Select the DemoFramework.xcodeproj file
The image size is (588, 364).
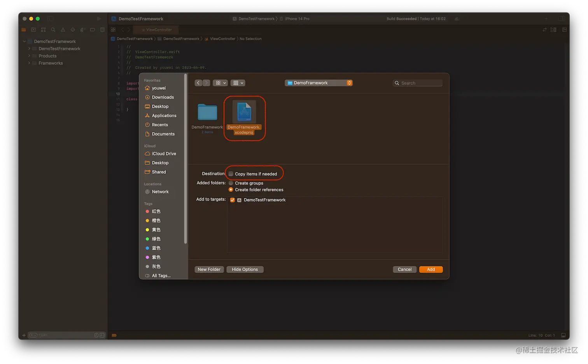point(244,117)
